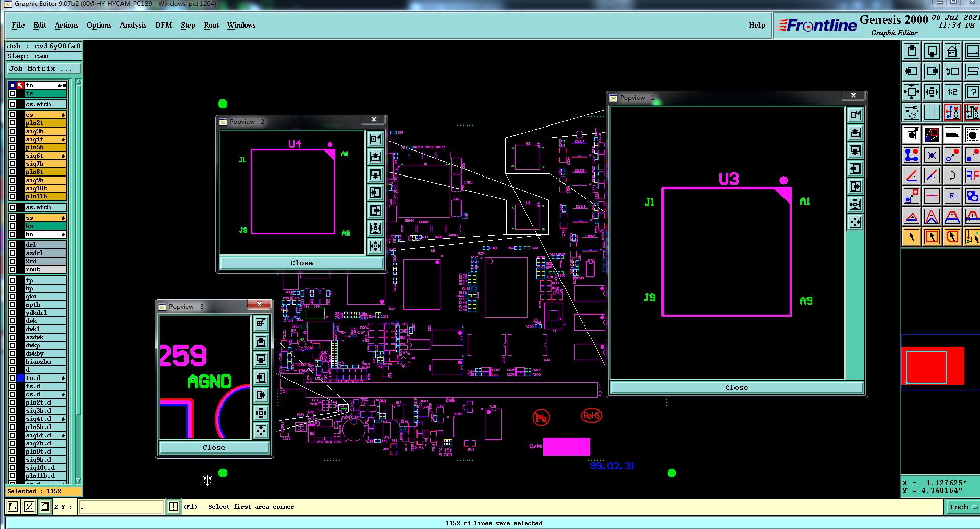Viewport: 980px width, 529px height.
Task: Click the circular rotate arrow icon
Action: pos(952,175)
